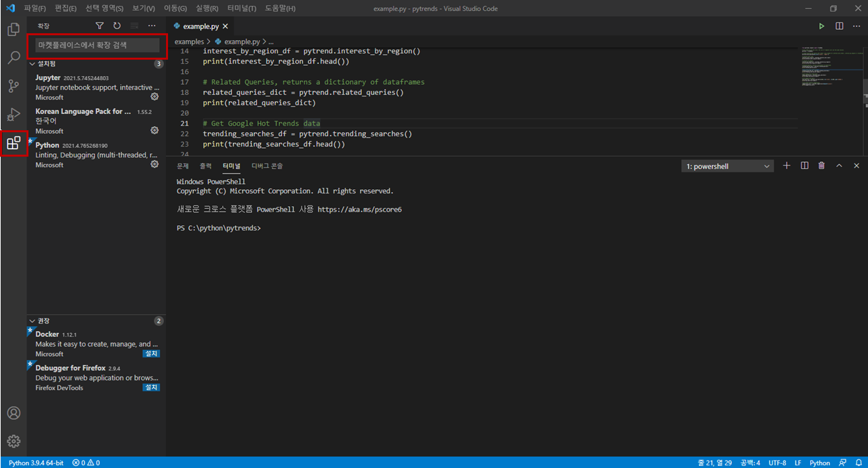868x468 pixels.
Task: Open editor more actions menu
Action: click(856, 26)
